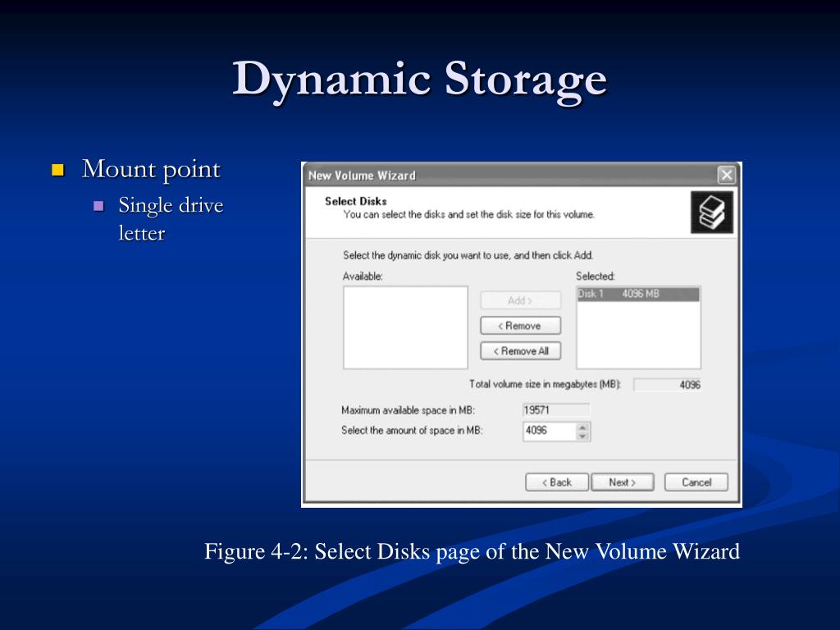Click the Total volume size field
Viewport: 840px width, 630px height.
tap(667, 385)
